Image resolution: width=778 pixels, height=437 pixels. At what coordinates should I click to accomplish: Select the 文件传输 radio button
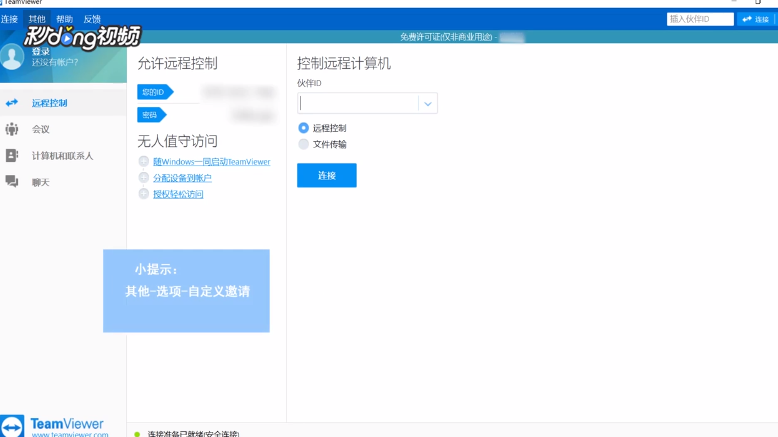[x=303, y=144]
